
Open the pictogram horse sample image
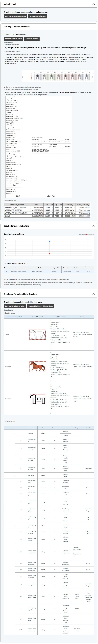click(38, 399)
